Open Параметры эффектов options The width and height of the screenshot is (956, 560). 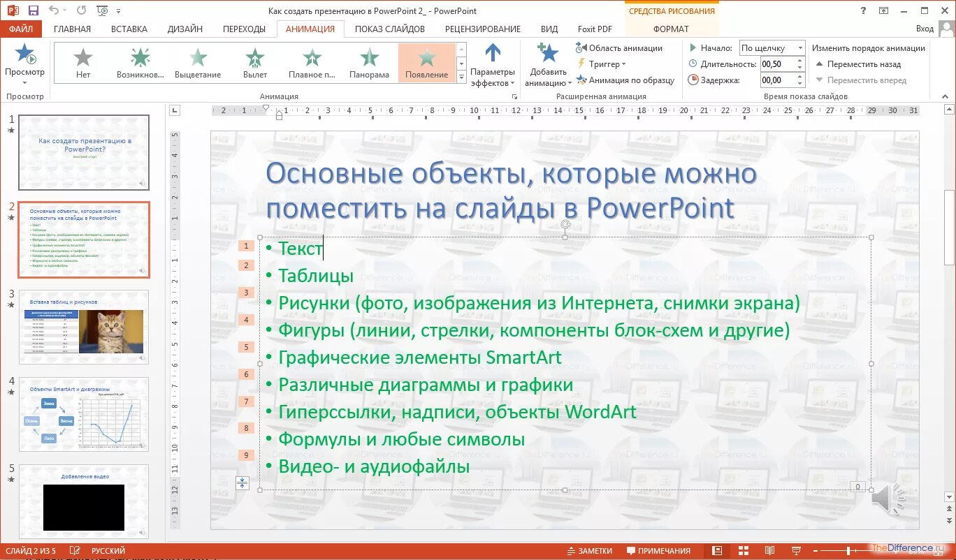pos(493,66)
